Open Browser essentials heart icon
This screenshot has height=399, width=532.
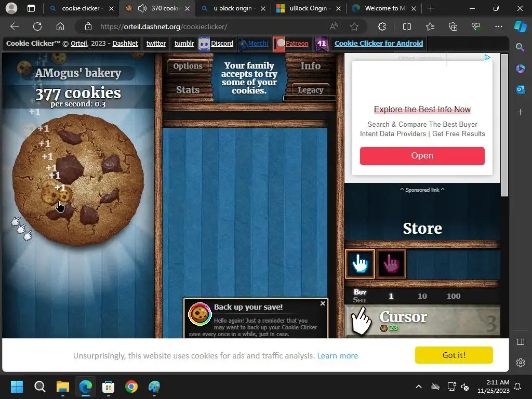(x=476, y=26)
